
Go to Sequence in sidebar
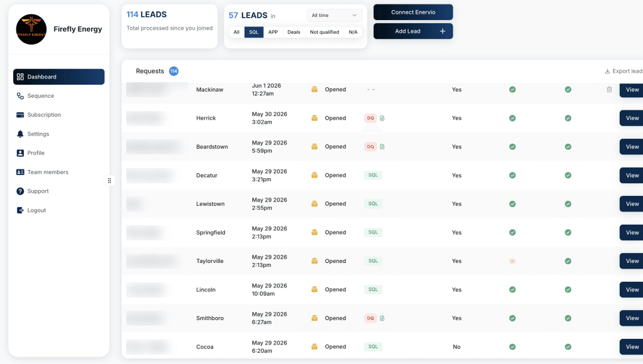pyautogui.click(x=35, y=96)
